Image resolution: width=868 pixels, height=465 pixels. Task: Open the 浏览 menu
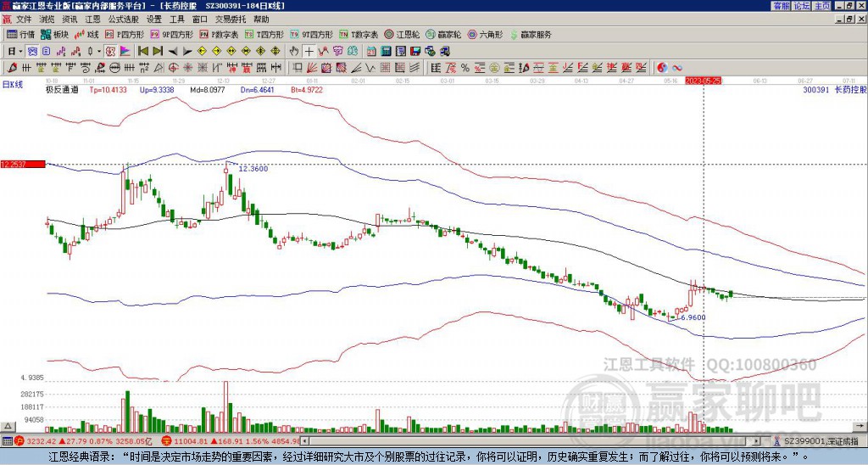[x=47, y=20]
